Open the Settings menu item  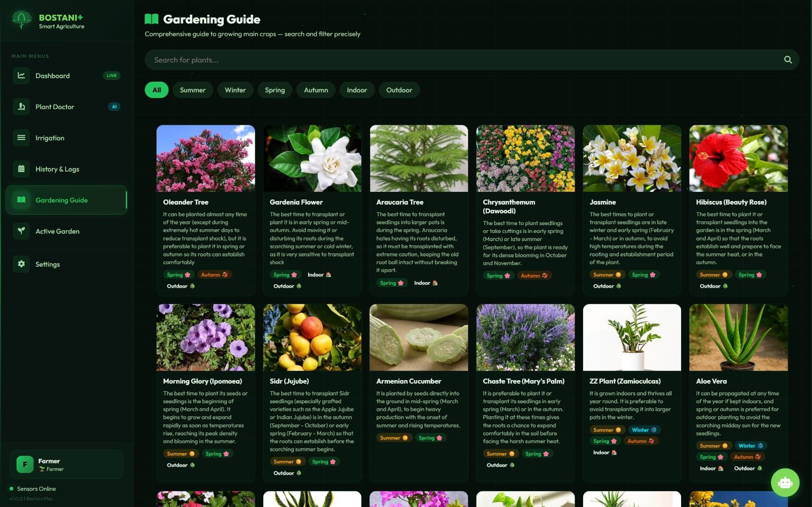66,264
